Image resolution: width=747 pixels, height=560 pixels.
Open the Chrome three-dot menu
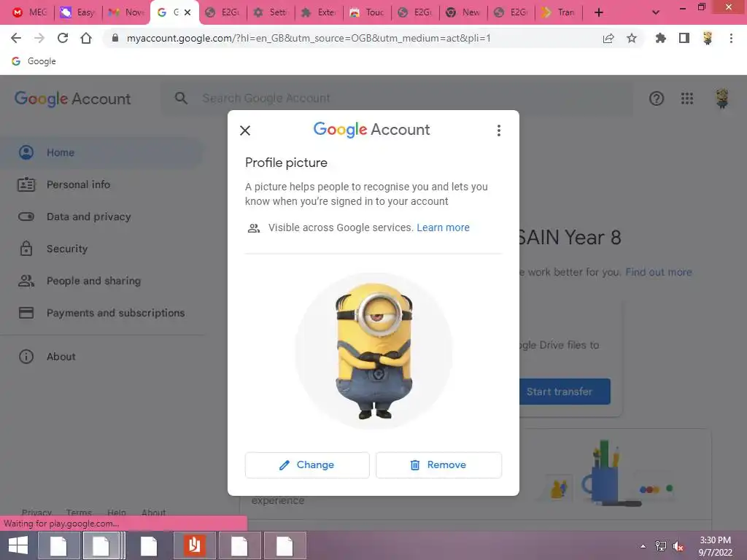[731, 38]
